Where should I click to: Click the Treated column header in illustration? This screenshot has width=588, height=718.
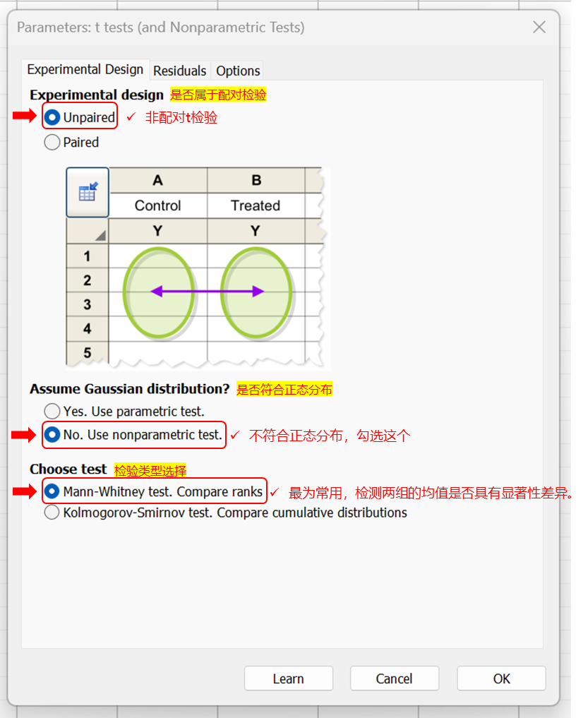pyautogui.click(x=256, y=205)
